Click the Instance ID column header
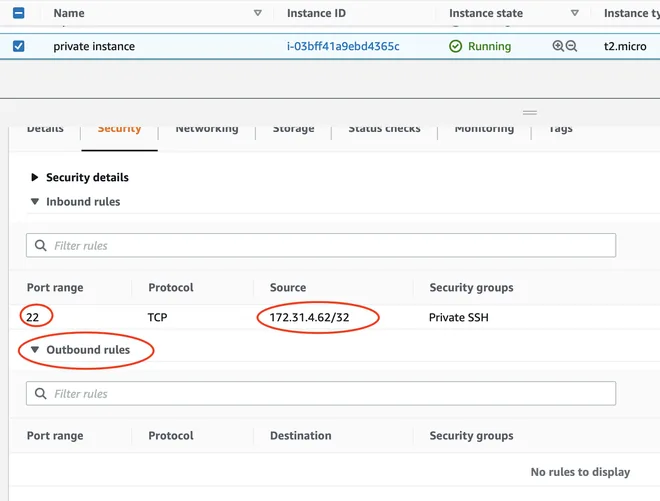The image size is (660, 501). [316, 13]
